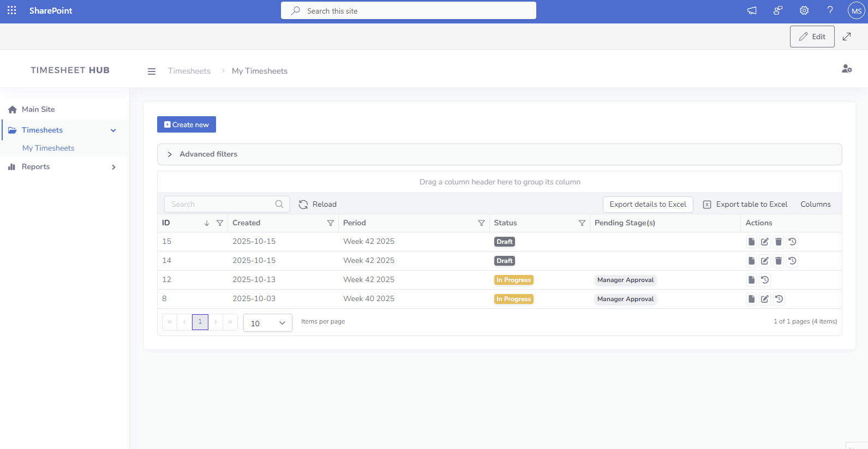Open the settings gear in the SharePoint header
The height and width of the screenshot is (449, 868).
(804, 10)
